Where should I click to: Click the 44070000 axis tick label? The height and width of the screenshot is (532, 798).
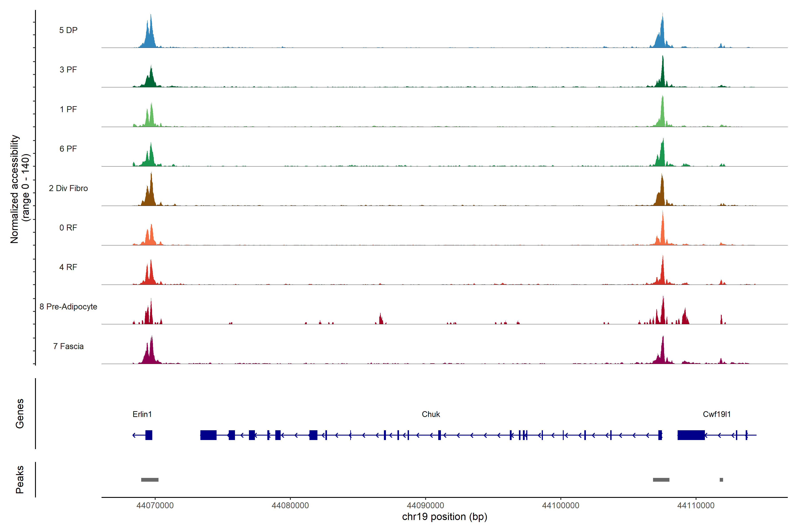point(155,505)
